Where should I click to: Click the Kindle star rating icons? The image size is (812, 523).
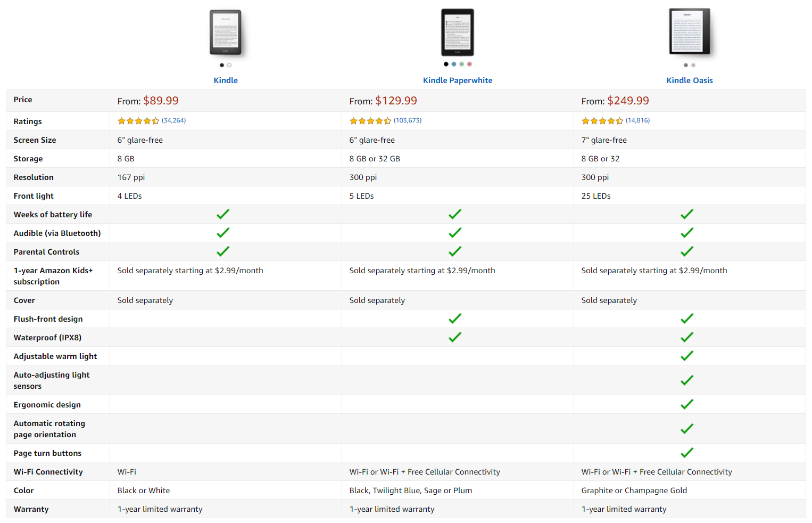pos(138,121)
